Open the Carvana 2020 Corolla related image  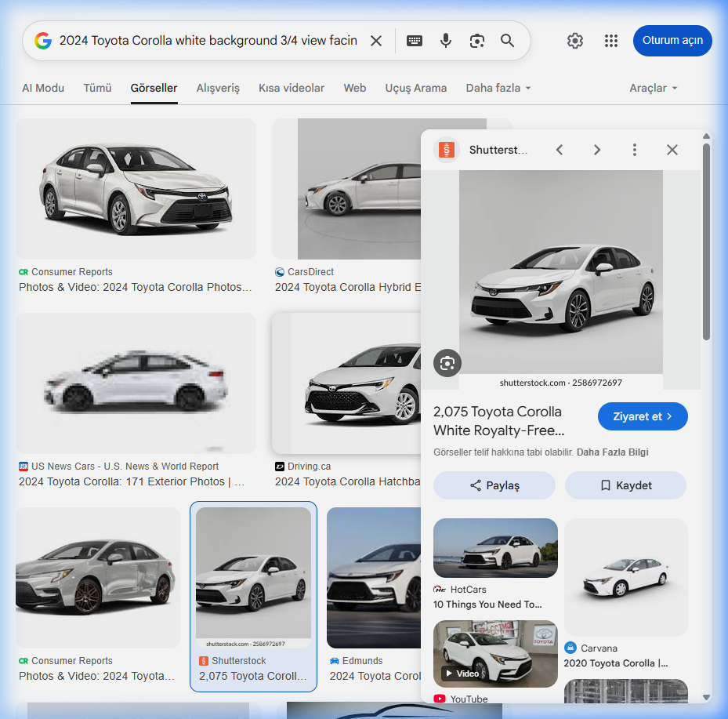tap(626, 577)
